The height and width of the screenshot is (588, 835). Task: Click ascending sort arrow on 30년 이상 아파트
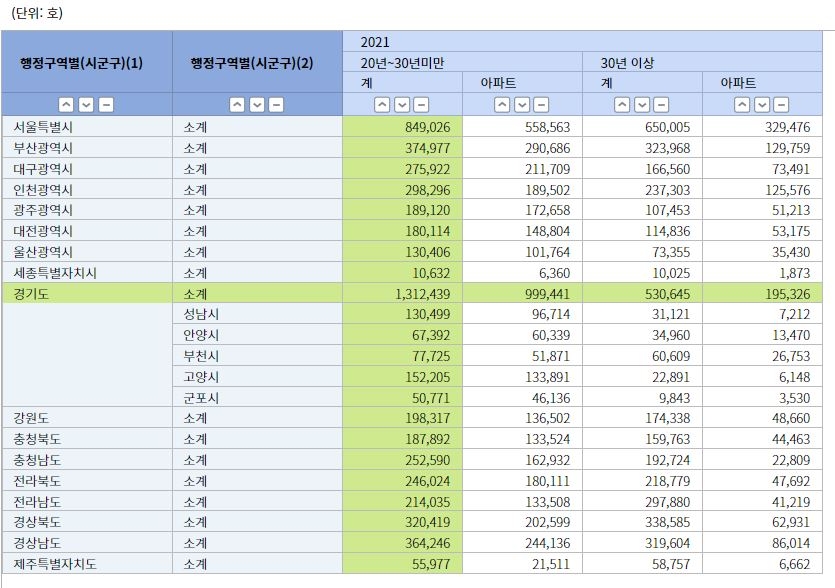click(x=743, y=103)
